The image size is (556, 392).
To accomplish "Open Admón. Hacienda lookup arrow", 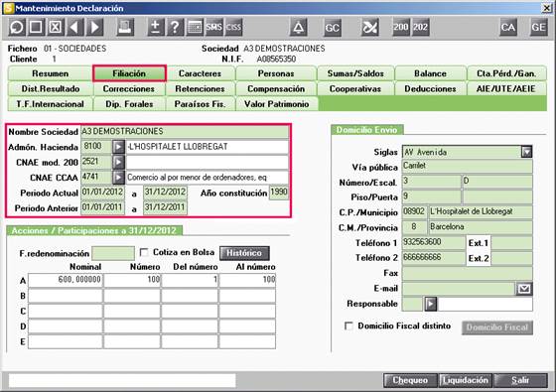I will coord(118,147).
